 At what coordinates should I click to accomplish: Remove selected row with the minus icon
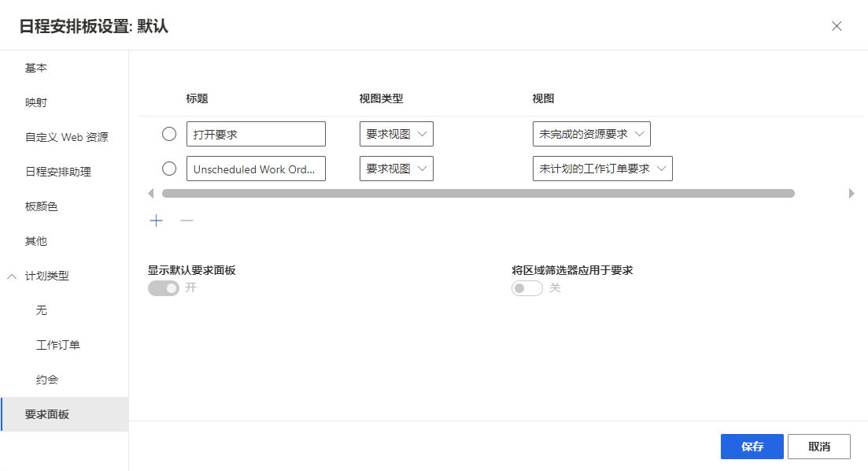pyautogui.click(x=187, y=221)
